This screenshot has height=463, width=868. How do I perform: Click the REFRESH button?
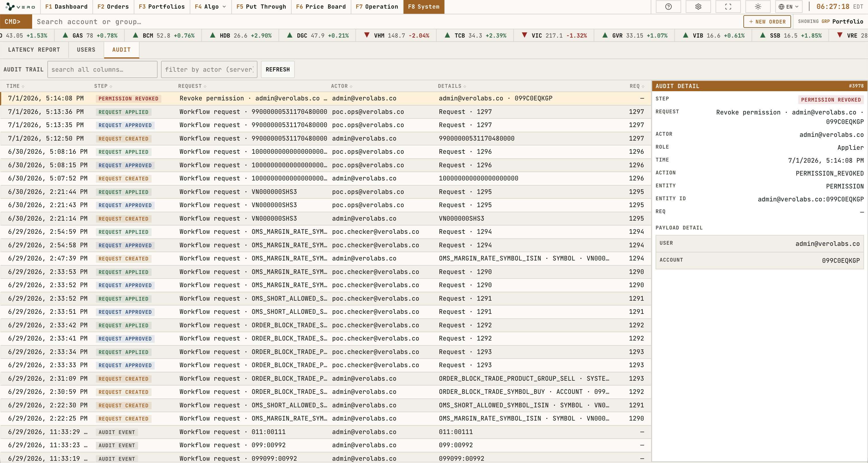tap(278, 69)
